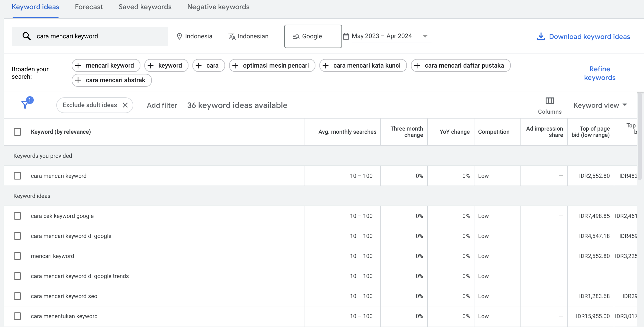Click the location pin icon beside Indonesia
This screenshot has height=327, width=644.
[x=180, y=36]
